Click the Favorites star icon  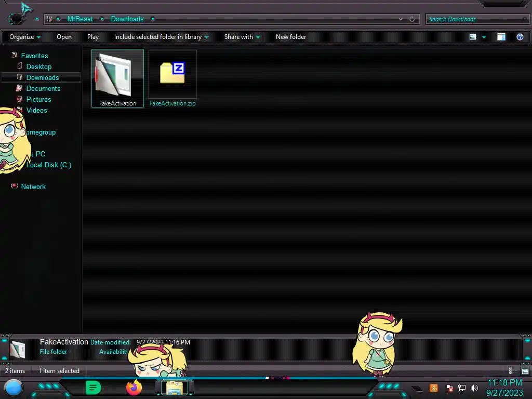click(x=14, y=55)
